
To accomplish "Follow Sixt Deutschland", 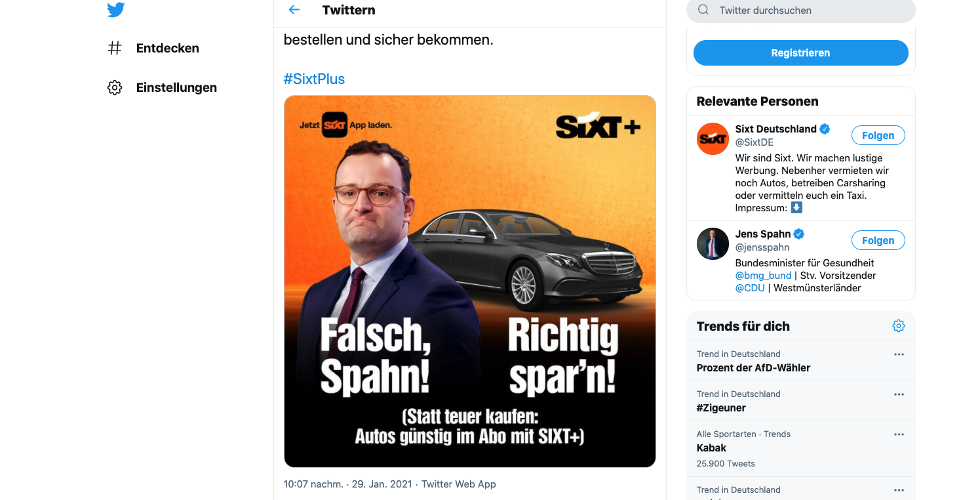I will coord(878,136).
